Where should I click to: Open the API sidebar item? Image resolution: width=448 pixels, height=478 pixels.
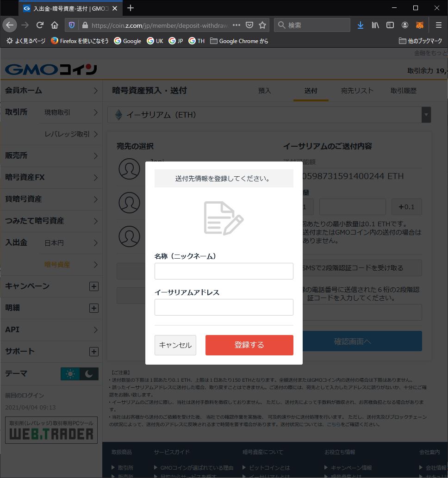pos(51,330)
